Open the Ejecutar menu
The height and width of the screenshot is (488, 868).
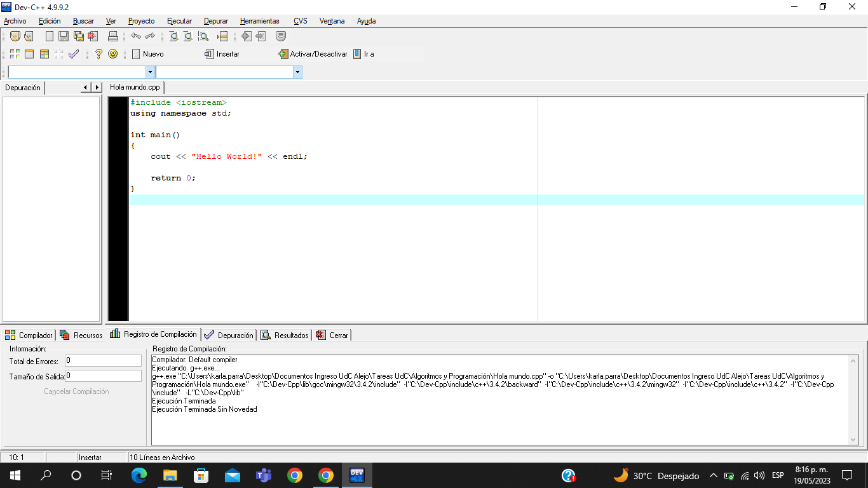click(x=179, y=21)
